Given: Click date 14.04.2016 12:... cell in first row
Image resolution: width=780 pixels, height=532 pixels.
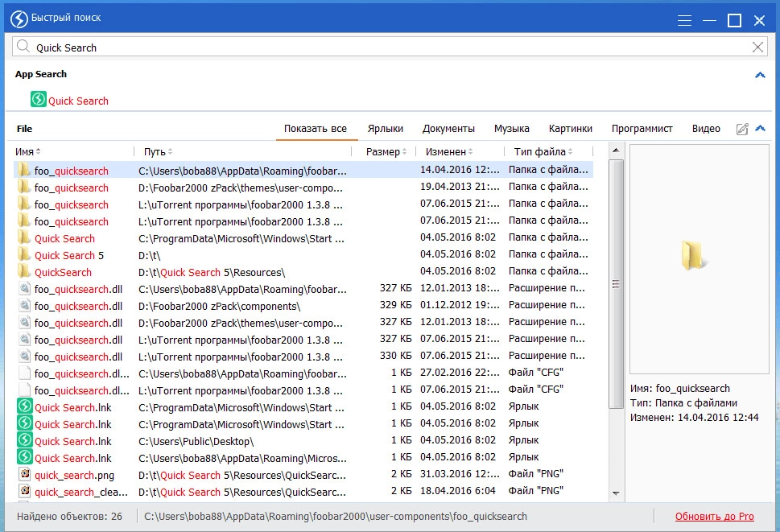Looking at the screenshot, I should [x=460, y=170].
